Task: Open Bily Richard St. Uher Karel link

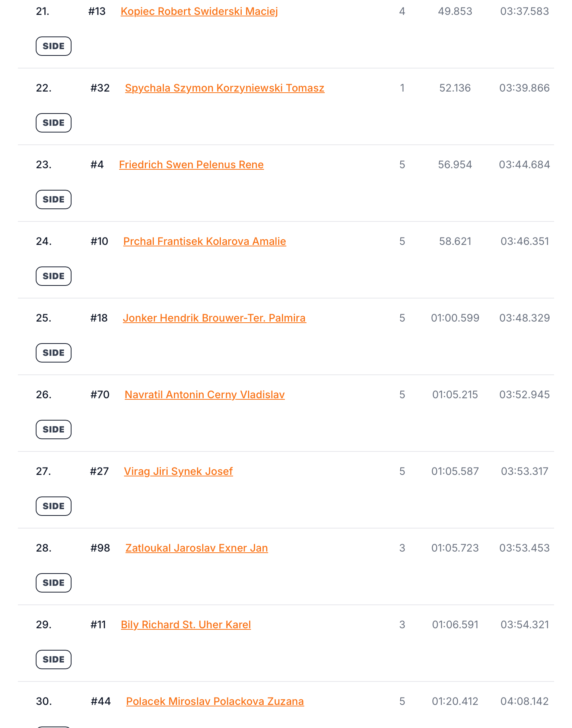Action: [186, 625]
